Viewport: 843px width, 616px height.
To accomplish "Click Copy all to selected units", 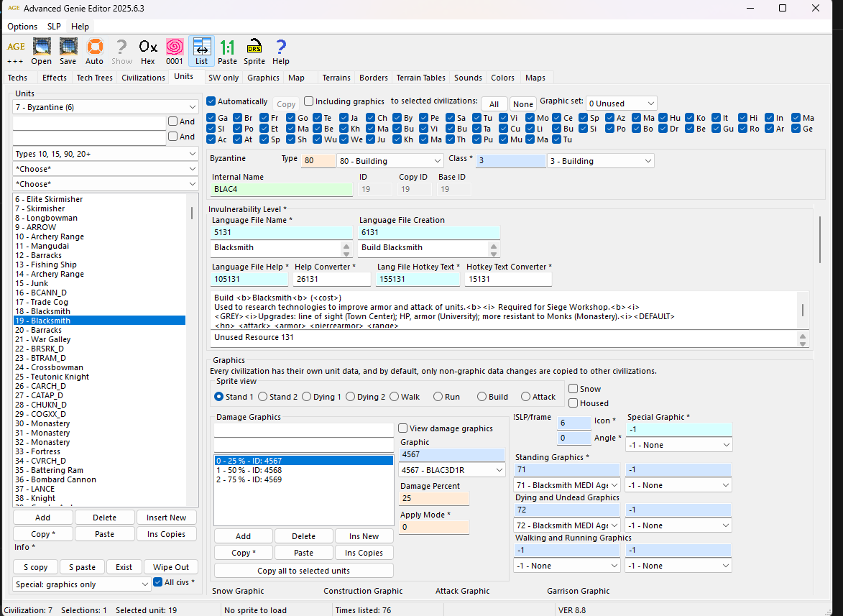I will pos(303,571).
